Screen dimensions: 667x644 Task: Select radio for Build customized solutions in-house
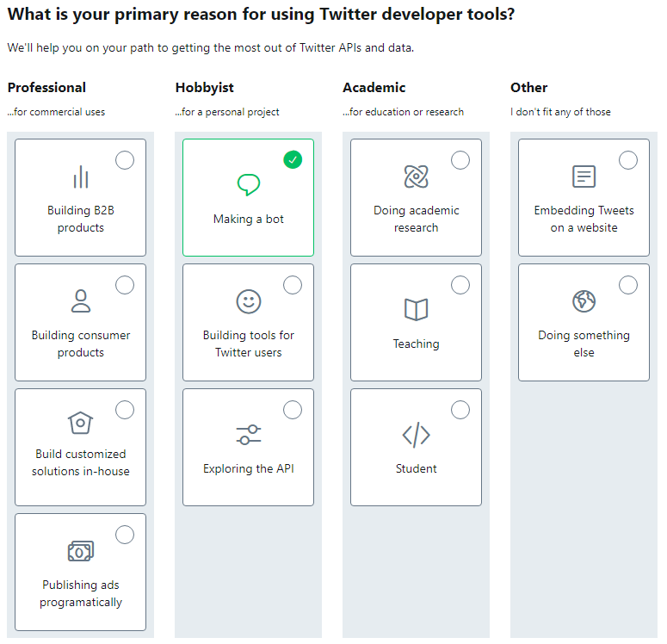(x=125, y=410)
